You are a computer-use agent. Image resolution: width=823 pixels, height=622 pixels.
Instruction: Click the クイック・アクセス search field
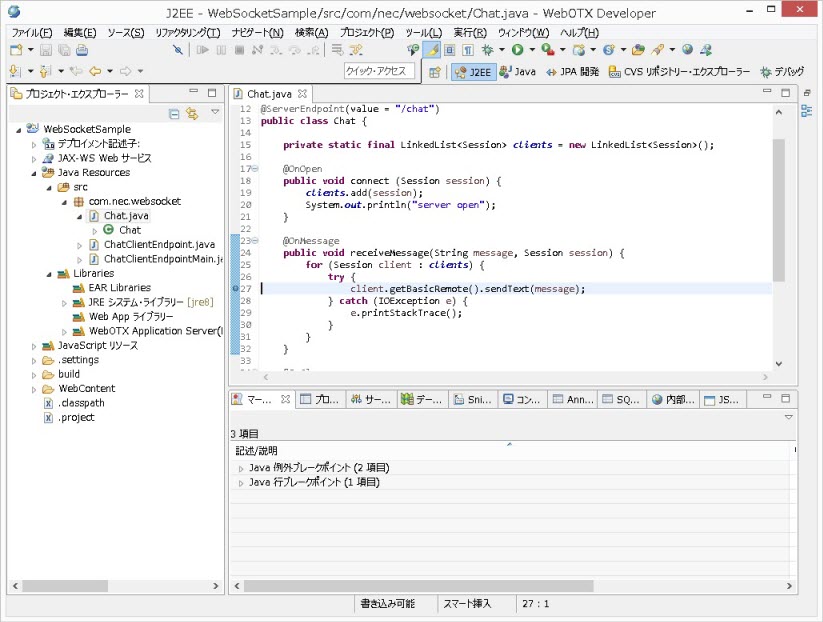click(x=377, y=71)
